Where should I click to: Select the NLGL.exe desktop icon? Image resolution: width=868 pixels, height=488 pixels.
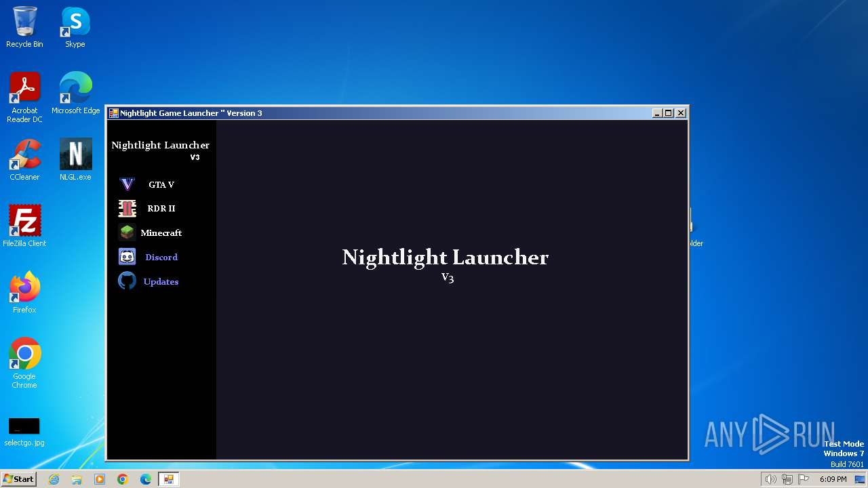tap(75, 160)
